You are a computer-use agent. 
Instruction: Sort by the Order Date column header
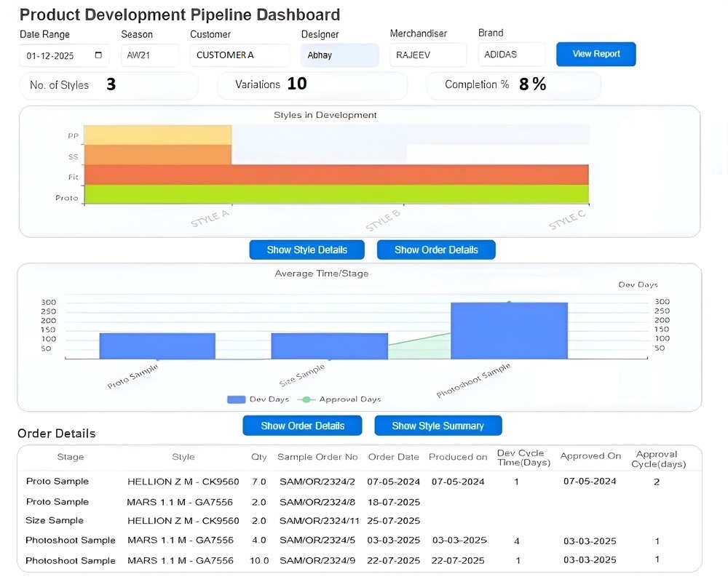pos(393,457)
